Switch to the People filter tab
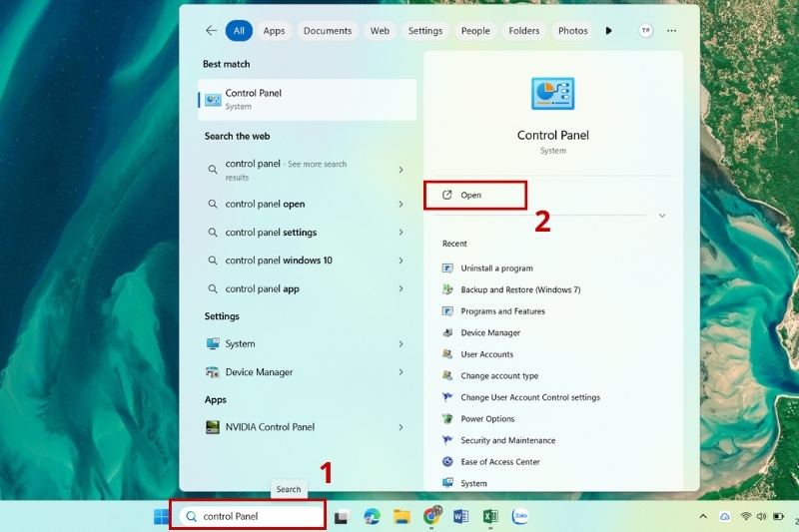This screenshot has height=532, width=799. click(x=475, y=31)
